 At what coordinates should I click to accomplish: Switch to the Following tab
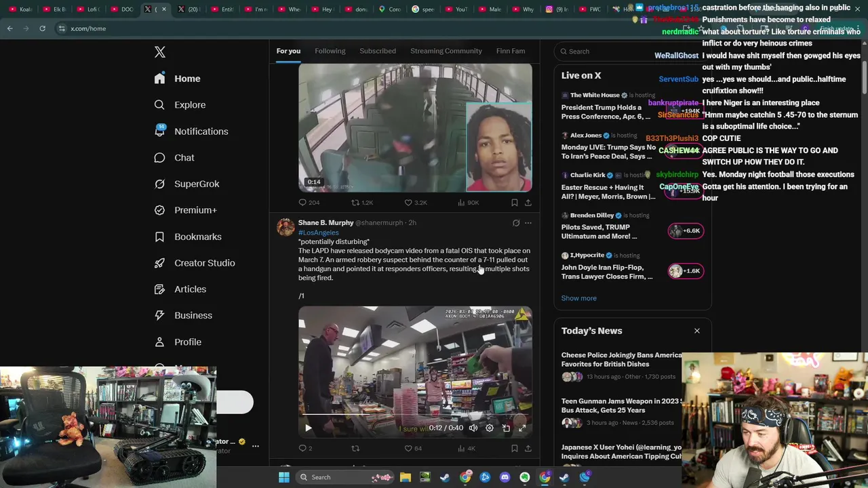330,51
